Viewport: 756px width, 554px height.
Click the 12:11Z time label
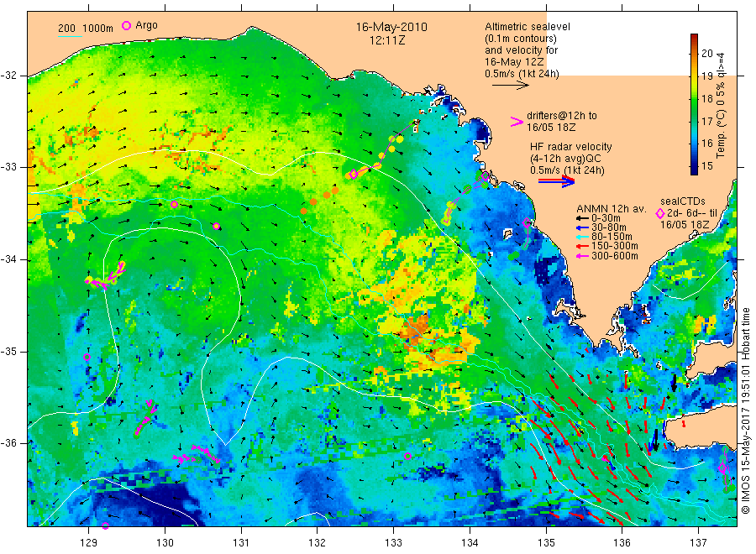tap(387, 40)
